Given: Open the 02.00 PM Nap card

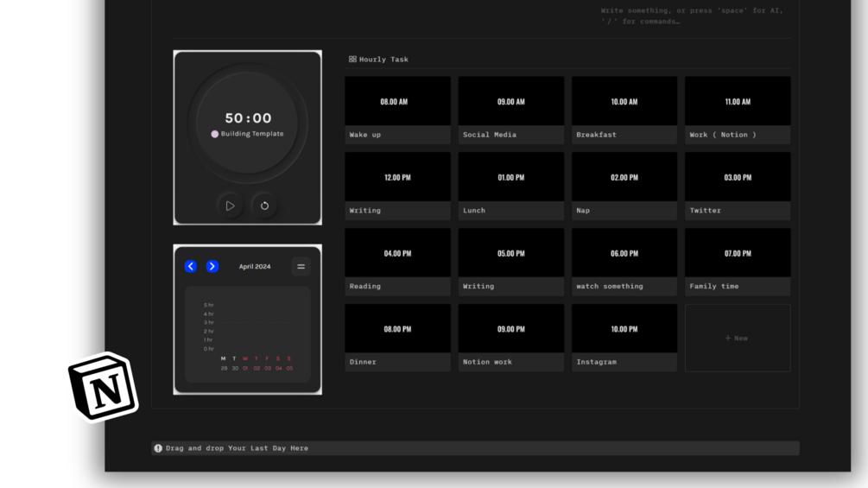Looking at the screenshot, I should (624, 186).
